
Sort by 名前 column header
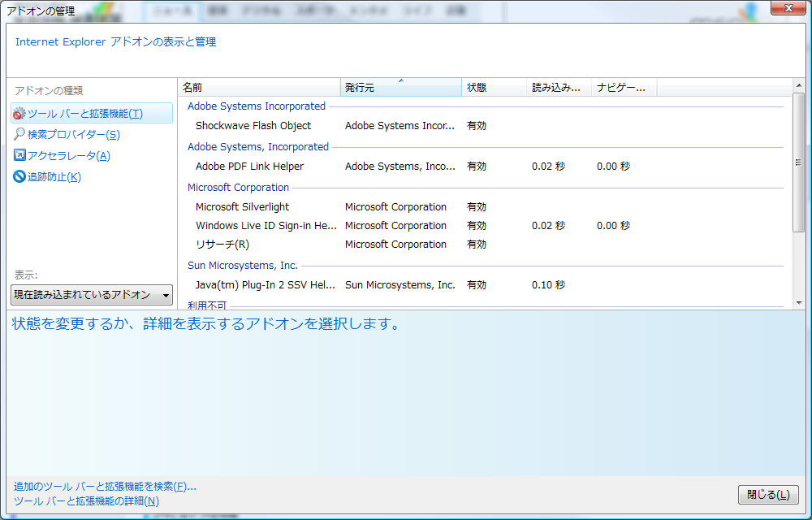coord(259,88)
